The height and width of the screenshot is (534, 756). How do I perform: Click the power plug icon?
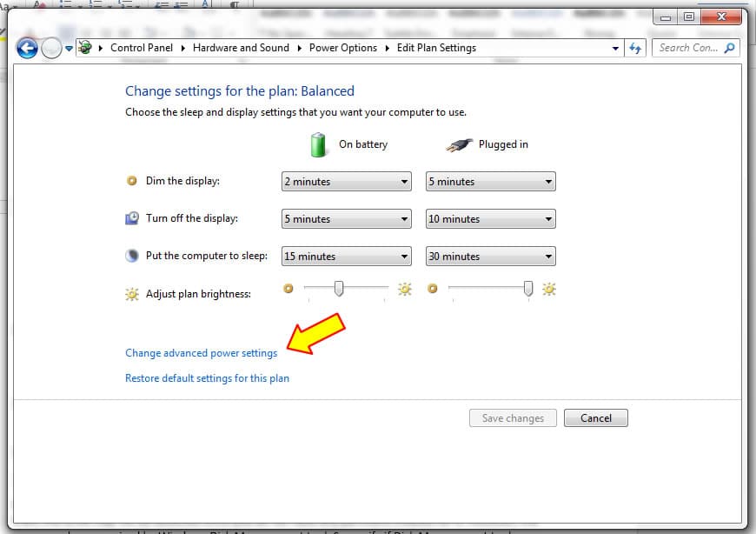(458, 145)
